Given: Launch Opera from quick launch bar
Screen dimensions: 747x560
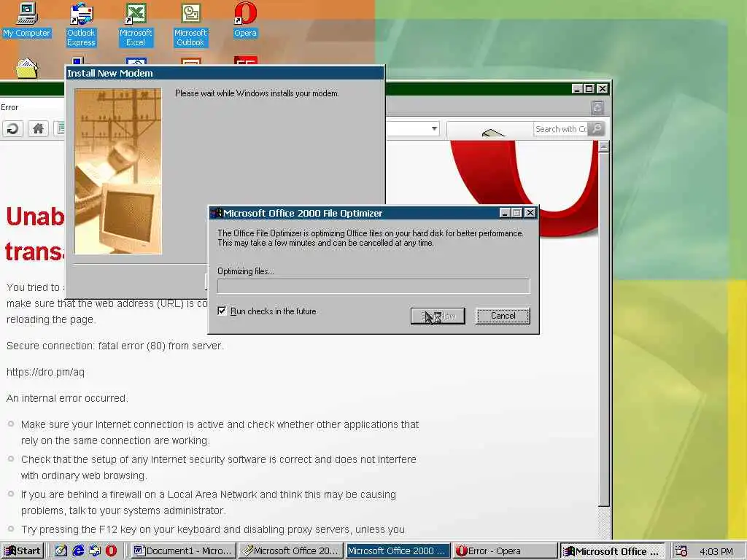Looking at the screenshot, I should [x=111, y=551].
